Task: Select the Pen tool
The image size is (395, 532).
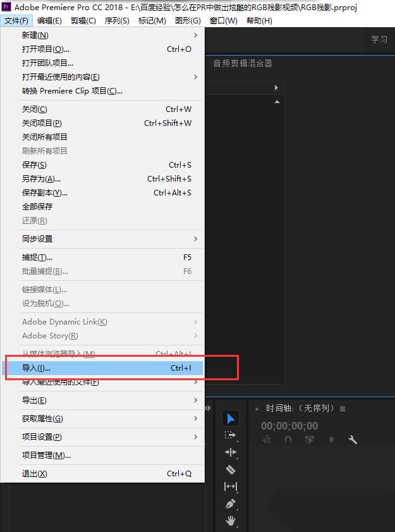Action: click(231, 504)
